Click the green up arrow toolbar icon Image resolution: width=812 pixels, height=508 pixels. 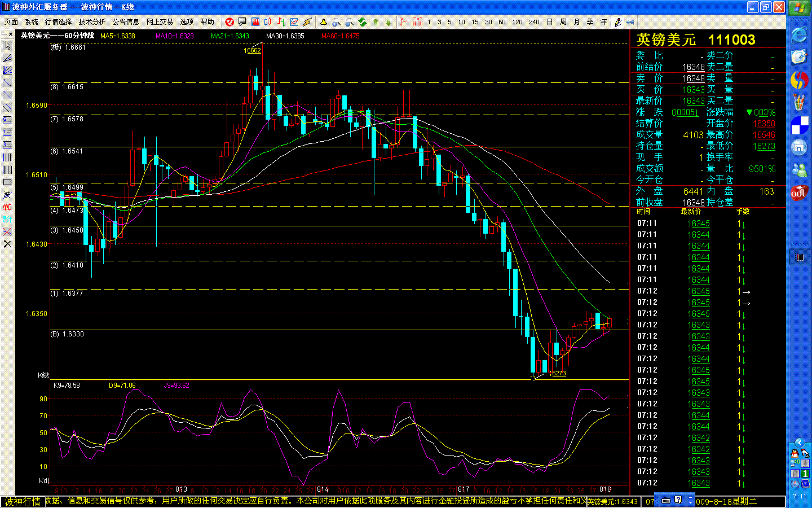click(376, 22)
